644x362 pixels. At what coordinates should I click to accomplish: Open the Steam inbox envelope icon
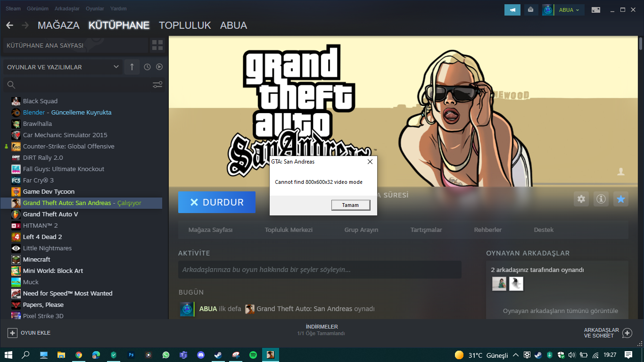(x=531, y=10)
